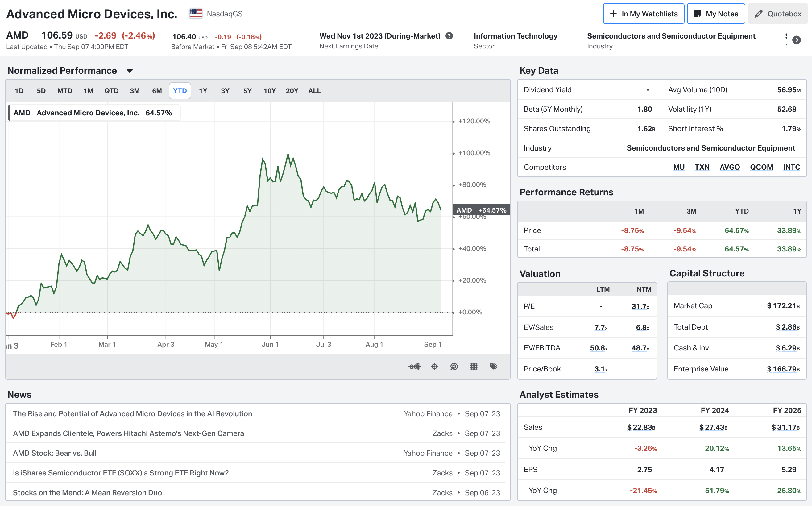Click the LTM EV/Sales value 7.7x

click(x=601, y=327)
